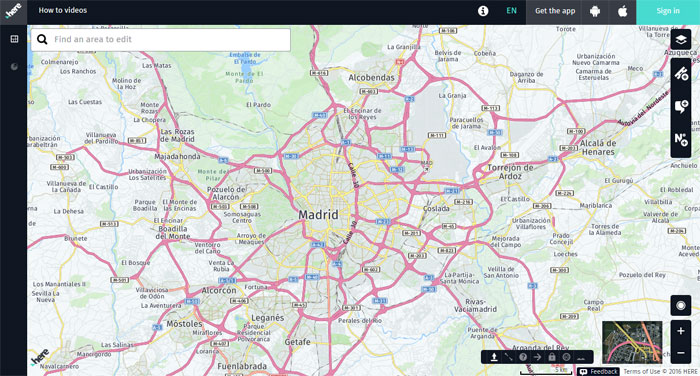The height and width of the screenshot is (376, 700).
Task: Switch to the satellite view thumbnail
Action: coord(632,342)
